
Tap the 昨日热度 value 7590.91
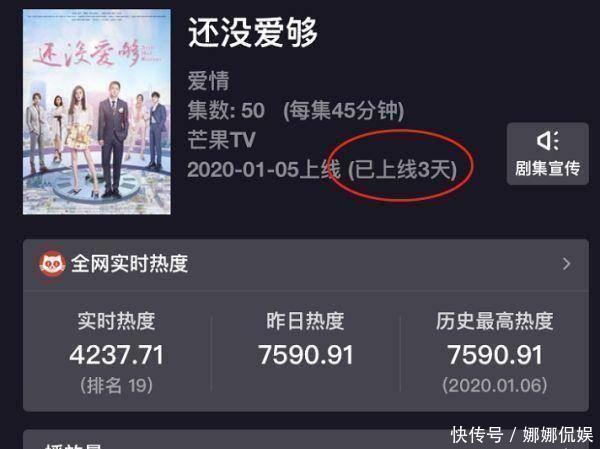click(x=305, y=355)
